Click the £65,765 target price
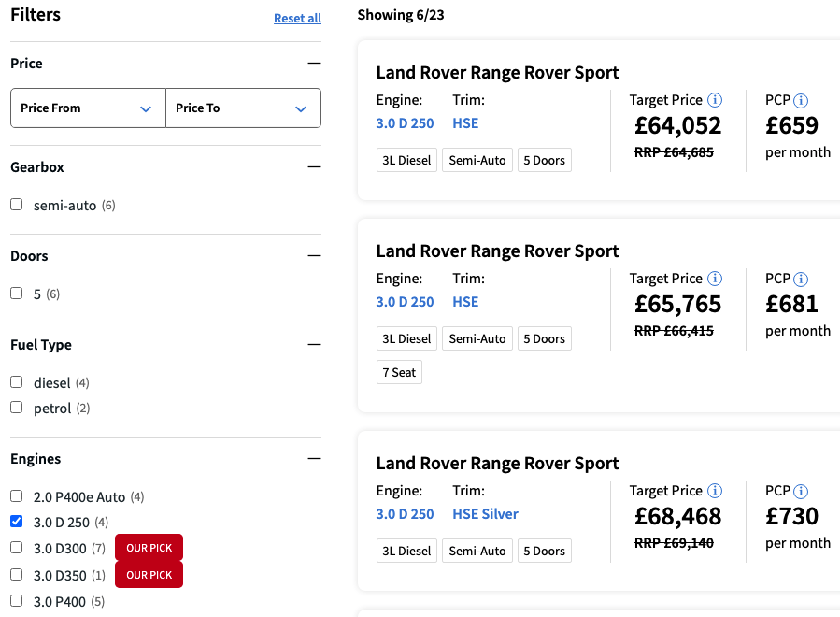 click(x=677, y=305)
